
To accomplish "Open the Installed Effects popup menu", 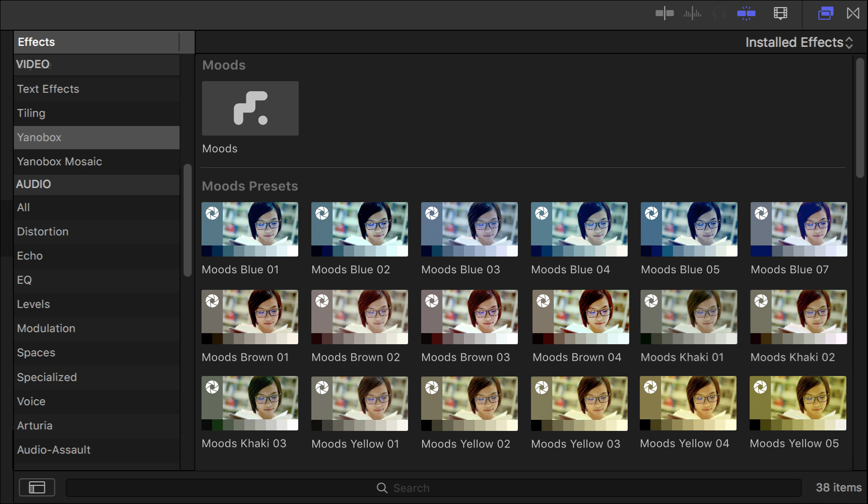I will pos(798,42).
